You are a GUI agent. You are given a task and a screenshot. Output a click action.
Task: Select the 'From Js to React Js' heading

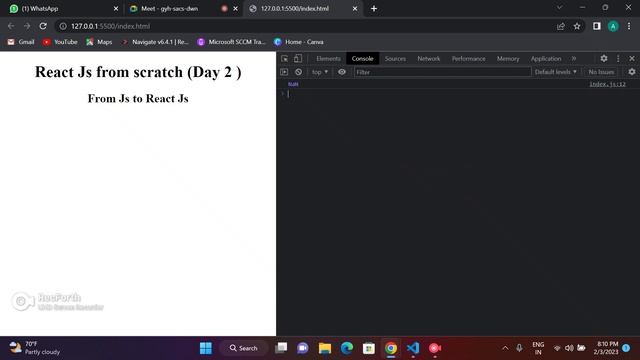coord(138,98)
